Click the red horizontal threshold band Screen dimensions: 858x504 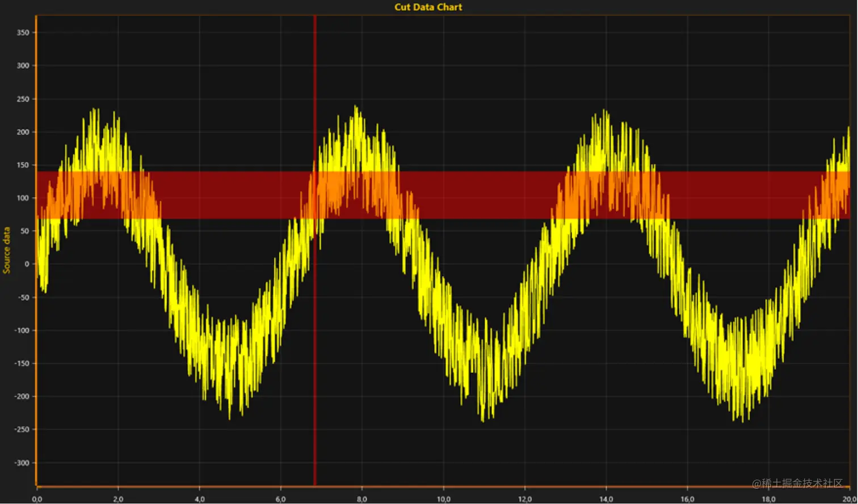(443, 195)
